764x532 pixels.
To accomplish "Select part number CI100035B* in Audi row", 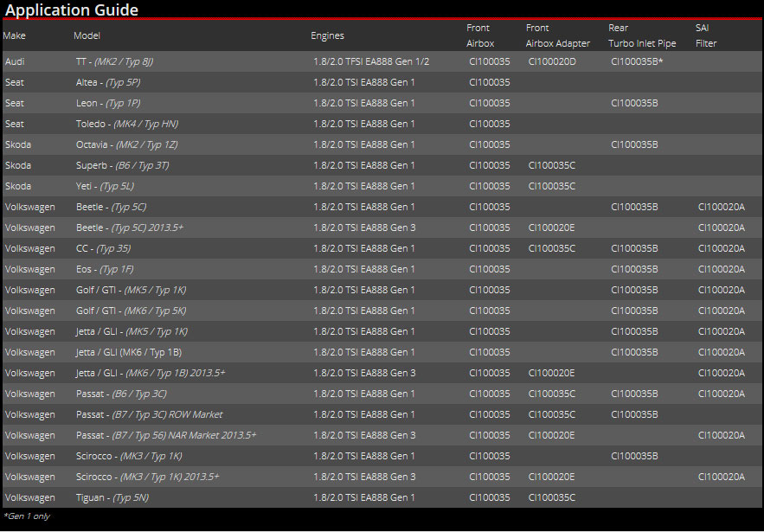I will (637, 61).
